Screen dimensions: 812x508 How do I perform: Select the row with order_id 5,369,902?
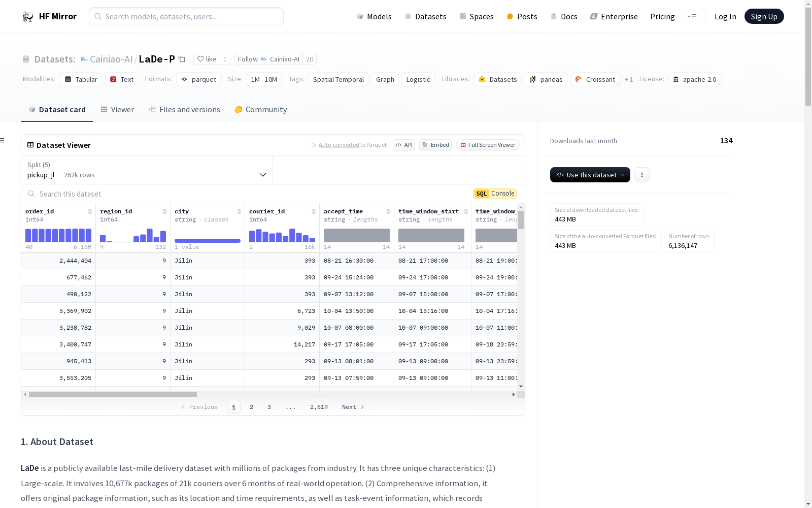(269, 311)
